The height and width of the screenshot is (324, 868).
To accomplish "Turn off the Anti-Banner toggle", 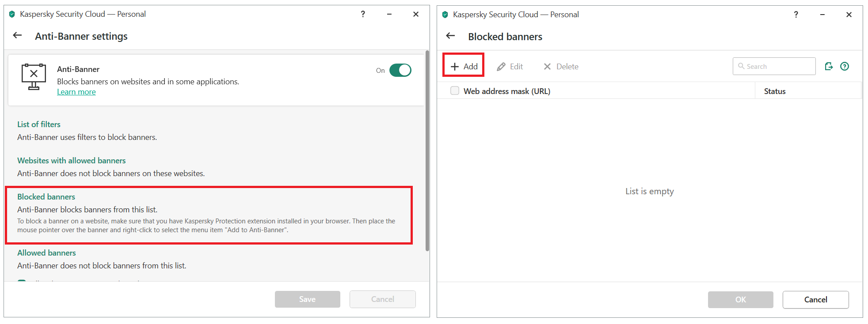I will coord(400,70).
